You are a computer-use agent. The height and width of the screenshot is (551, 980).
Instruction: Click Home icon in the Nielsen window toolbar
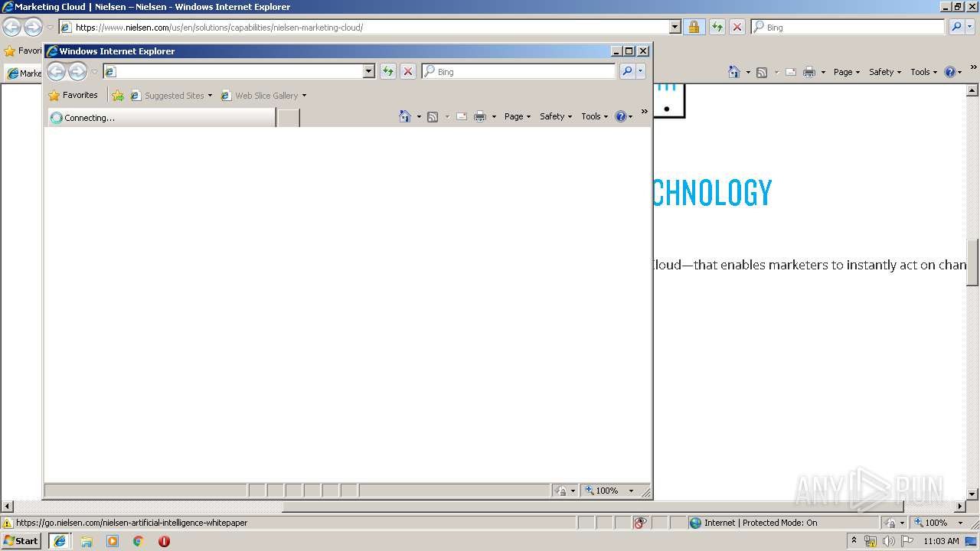pyautogui.click(x=734, y=72)
